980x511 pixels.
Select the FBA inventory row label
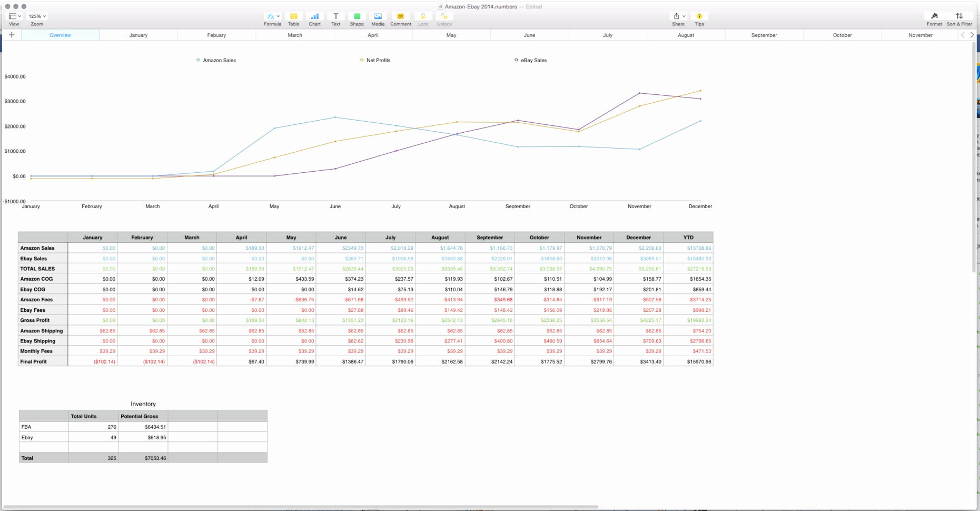click(44, 427)
